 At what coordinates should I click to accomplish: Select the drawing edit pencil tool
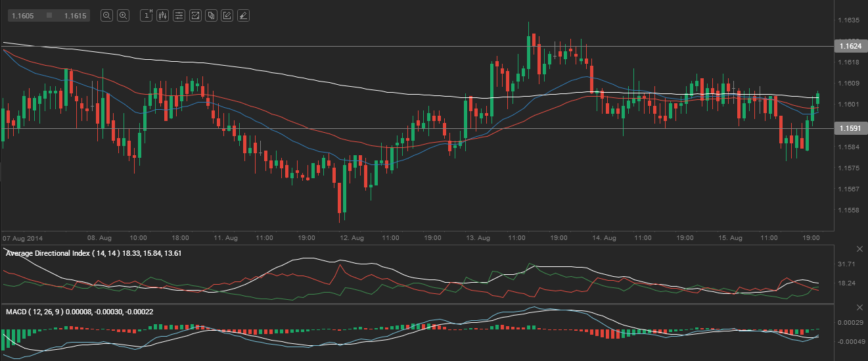(227, 15)
